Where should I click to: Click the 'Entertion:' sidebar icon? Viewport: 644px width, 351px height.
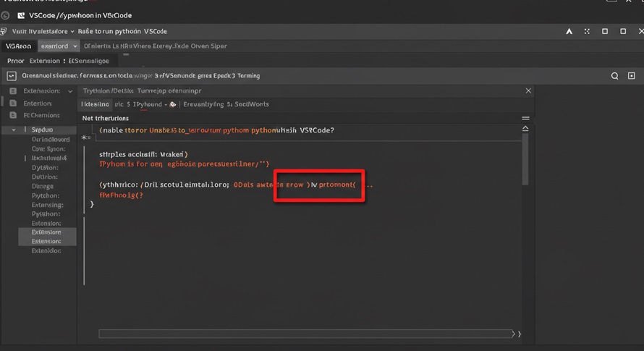(x=13, y=103)
